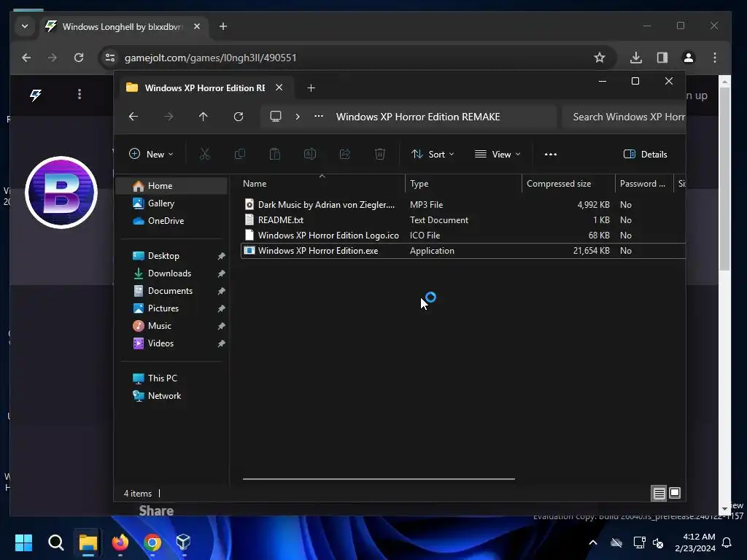Open the See more ellipsis in Explorer toolbar
This screenshot has width=747, height=560.
551,155
